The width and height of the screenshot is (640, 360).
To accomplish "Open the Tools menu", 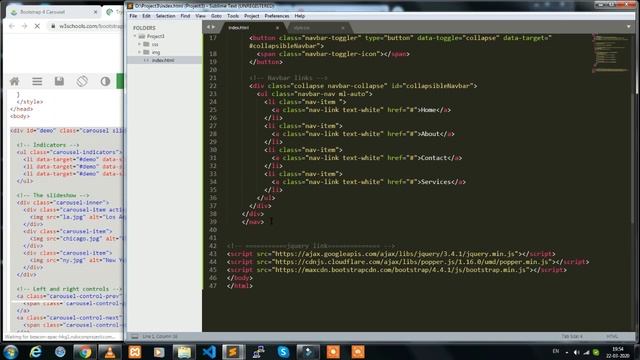I will pos(233,16).
